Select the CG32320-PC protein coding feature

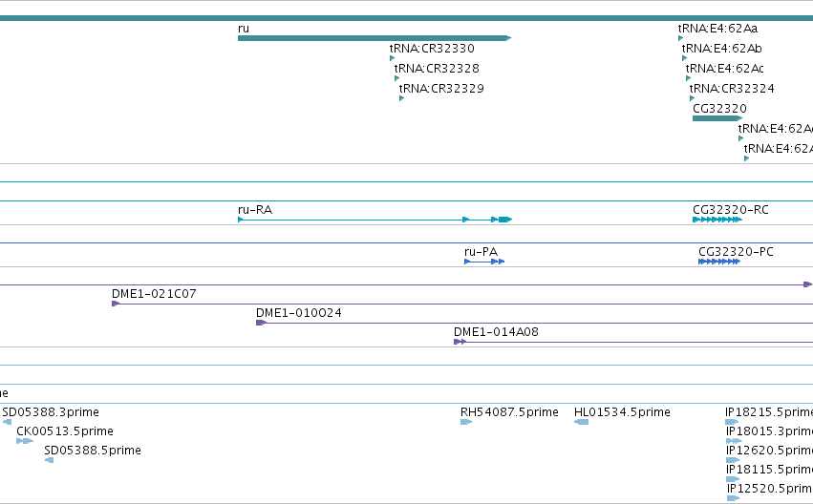pyautogui.click(x=719, y=262)
